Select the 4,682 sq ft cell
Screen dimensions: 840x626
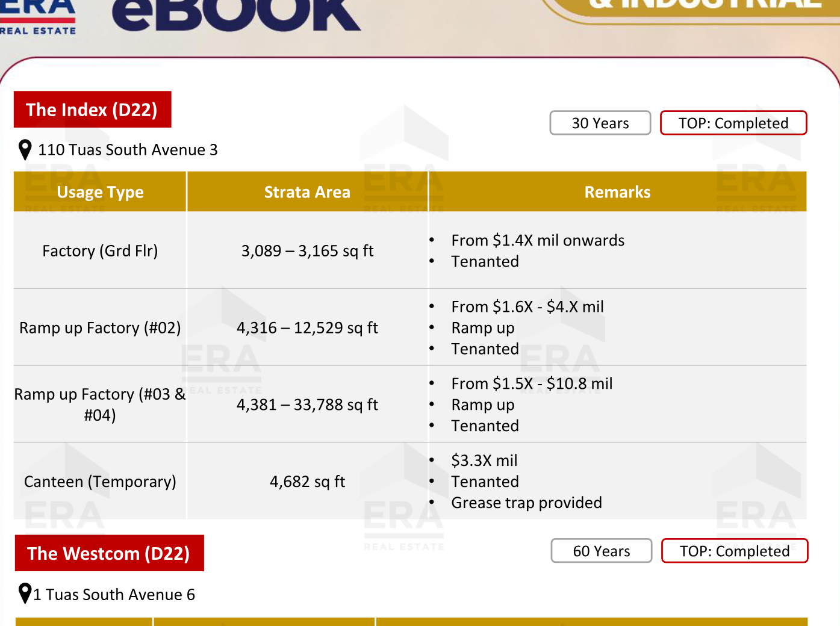(307, 482)
